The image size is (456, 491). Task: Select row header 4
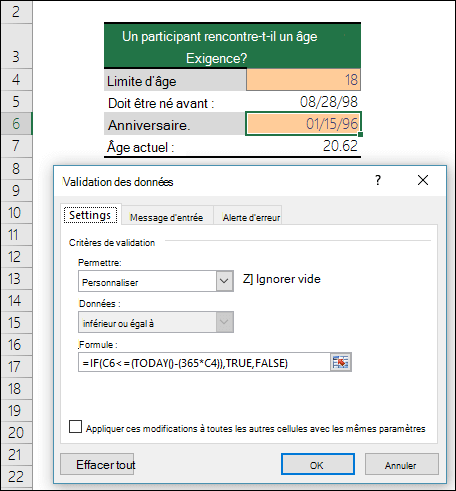tap(16, 80)
